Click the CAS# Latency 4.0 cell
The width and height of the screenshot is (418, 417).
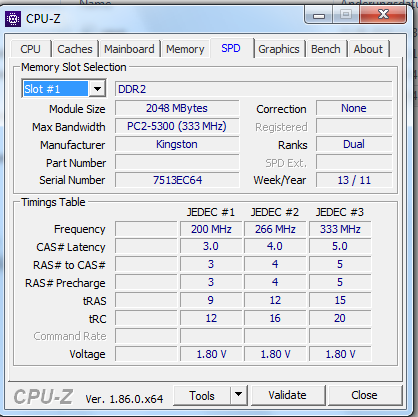(275, 246)
